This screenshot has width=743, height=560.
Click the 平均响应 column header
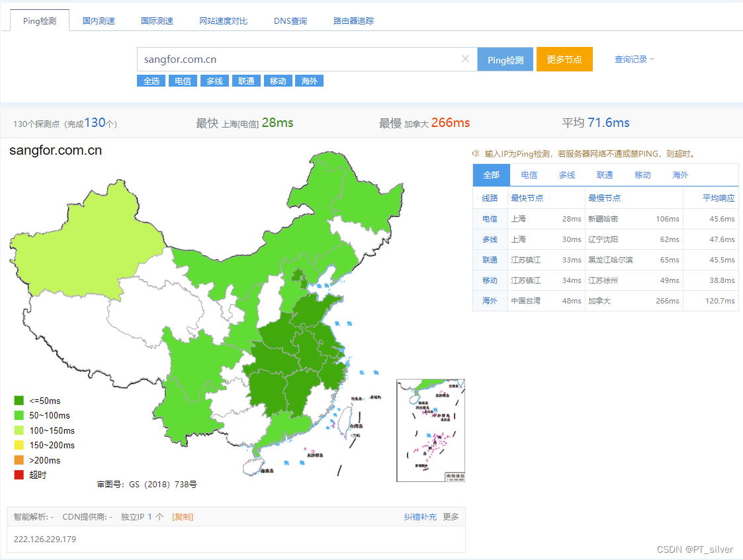(719, 198)
